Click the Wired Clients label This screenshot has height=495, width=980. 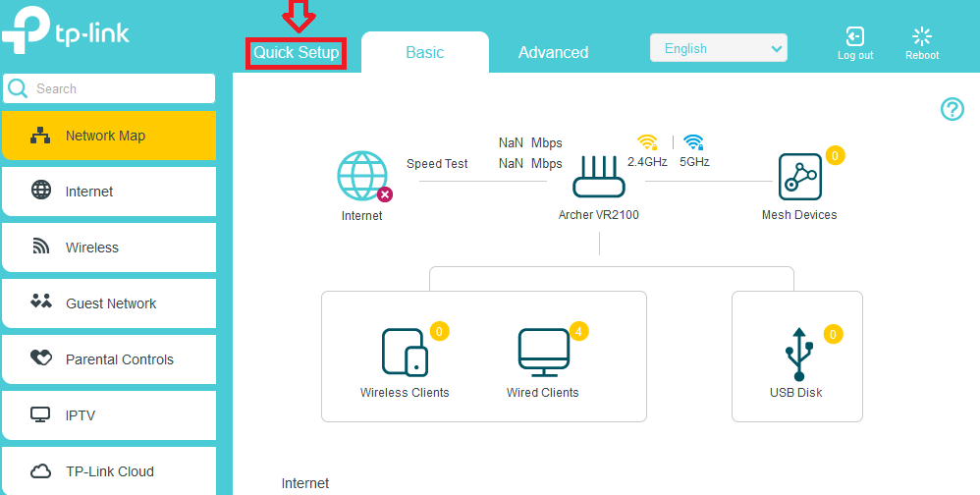pyautogui.click(x=542, y=393)
